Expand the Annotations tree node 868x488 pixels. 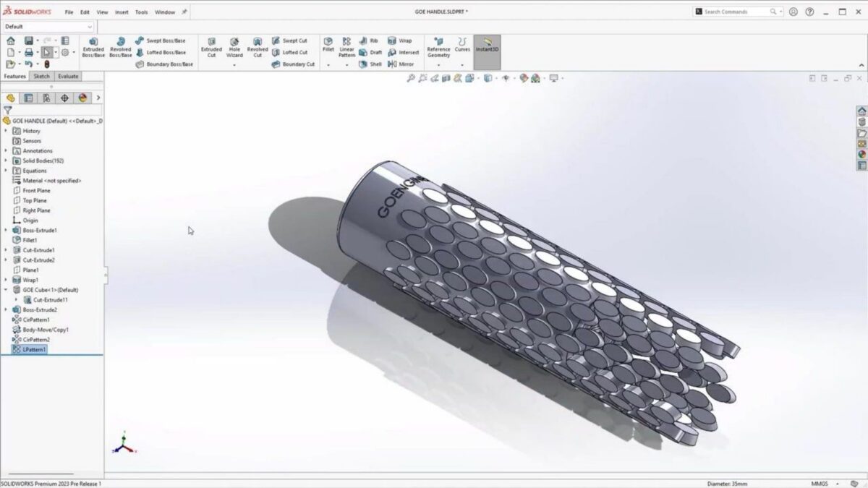click(7, 150)
